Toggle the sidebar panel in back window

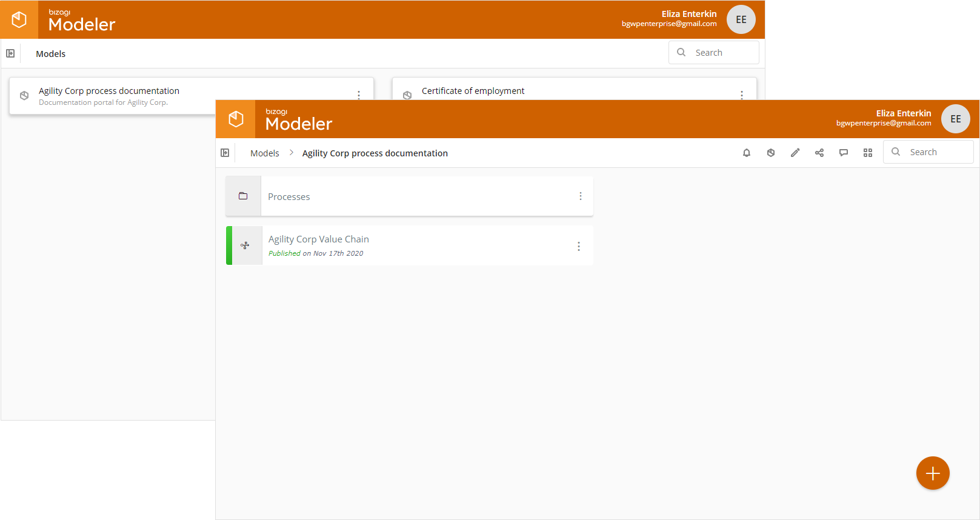pyautogui.click(x=10, y=53)
